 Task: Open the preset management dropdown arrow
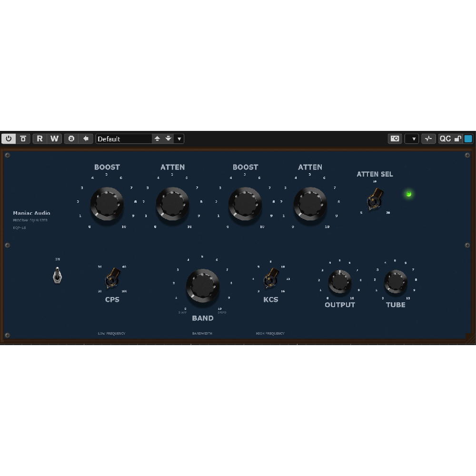point(179,139)
